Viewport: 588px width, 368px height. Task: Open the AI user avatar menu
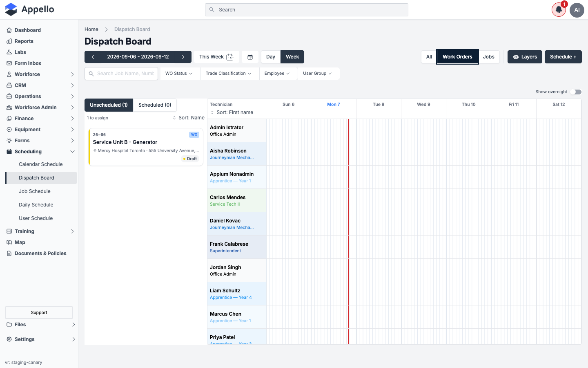[577, 10]
